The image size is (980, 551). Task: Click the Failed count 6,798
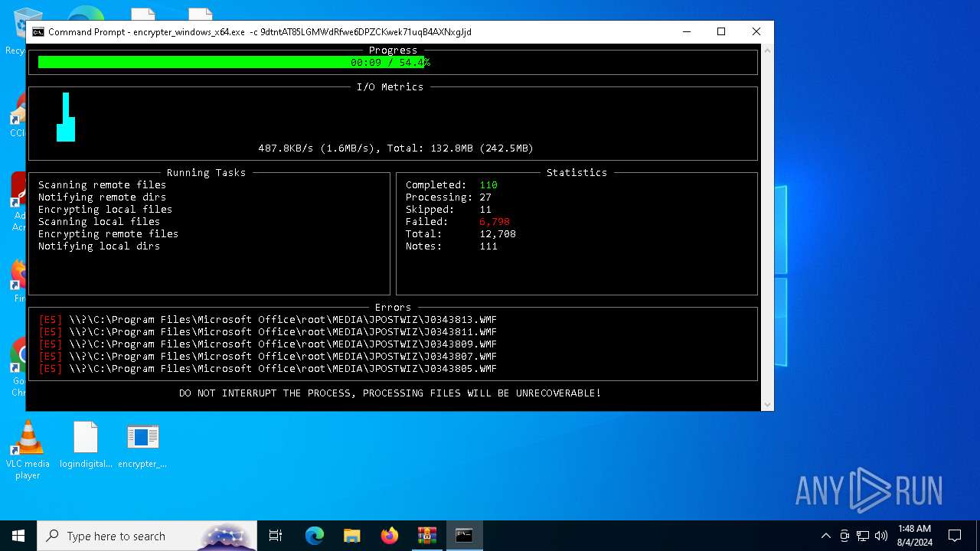pos(495,221)
